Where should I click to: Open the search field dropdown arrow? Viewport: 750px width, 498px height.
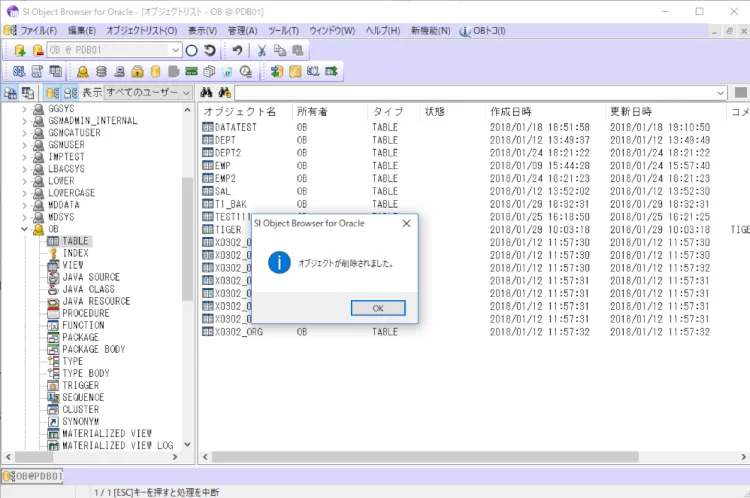[720, 93]
